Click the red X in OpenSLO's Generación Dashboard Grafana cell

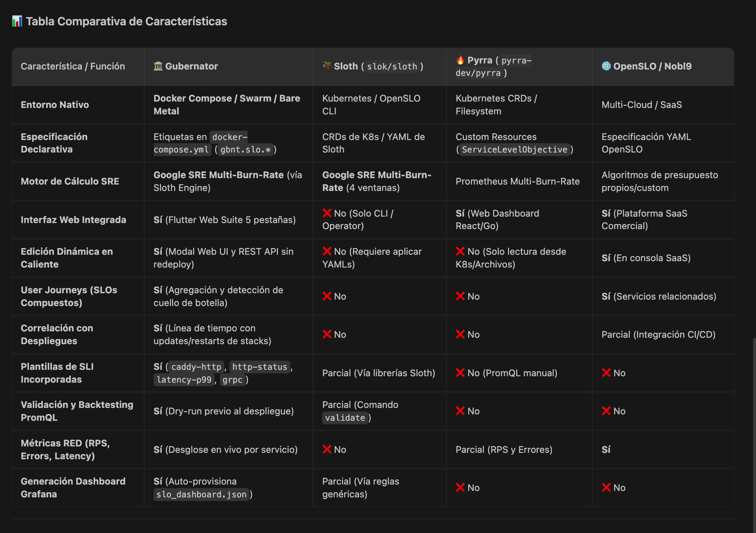pos(606,487)
